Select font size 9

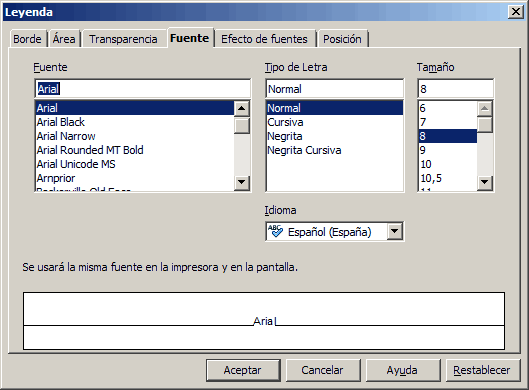(x=447, y=150)
